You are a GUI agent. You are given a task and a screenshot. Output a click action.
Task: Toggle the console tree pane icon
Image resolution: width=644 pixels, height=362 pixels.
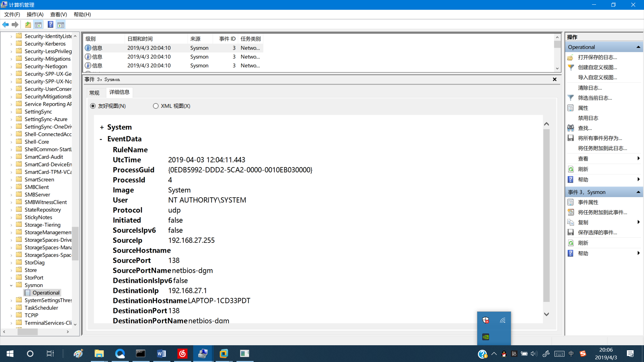click(38, 24)
